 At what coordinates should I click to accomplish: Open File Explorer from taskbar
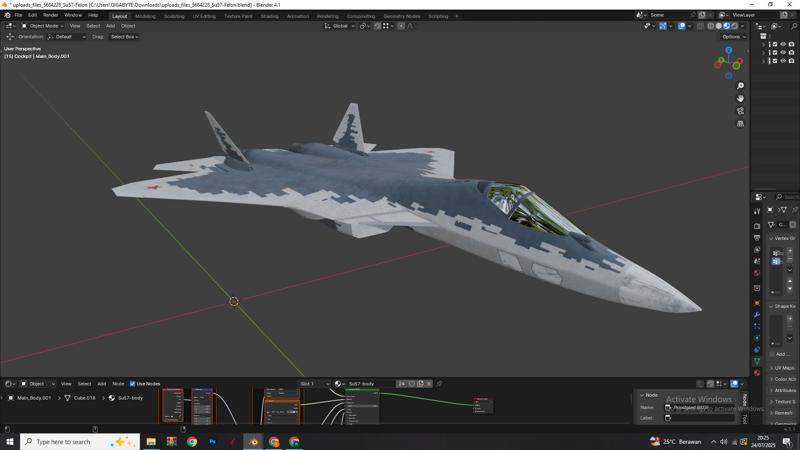[151, 442]
